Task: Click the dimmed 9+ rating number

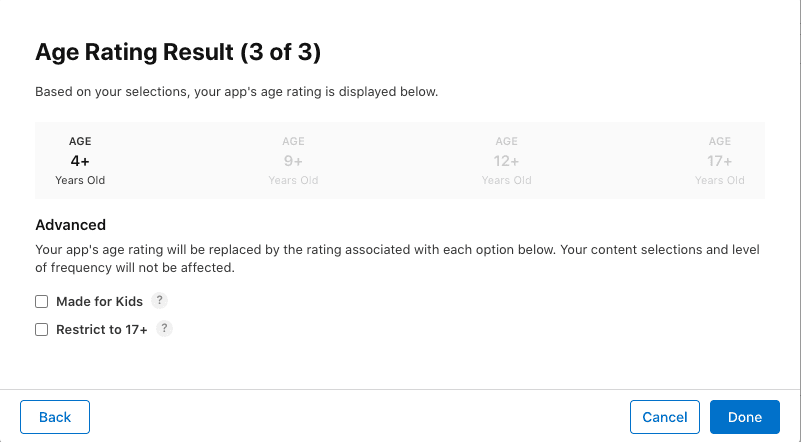Action: (293, 160)
